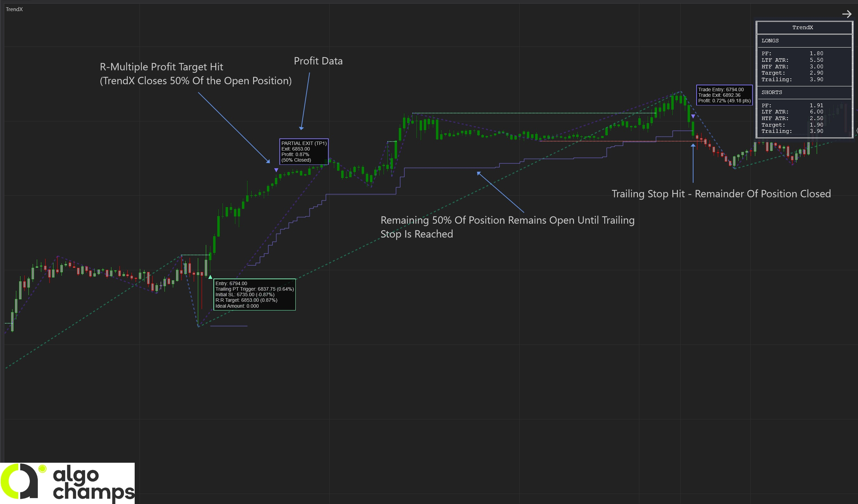Viewport: 858px width, 504px height.
Task: Click the right arrow icon at top right
Action: 847,14
